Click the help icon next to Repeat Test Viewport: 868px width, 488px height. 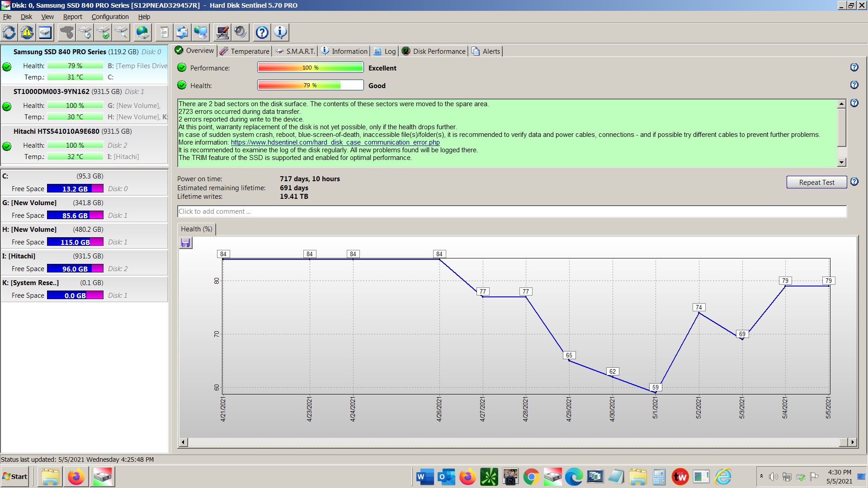pos(854,182)
